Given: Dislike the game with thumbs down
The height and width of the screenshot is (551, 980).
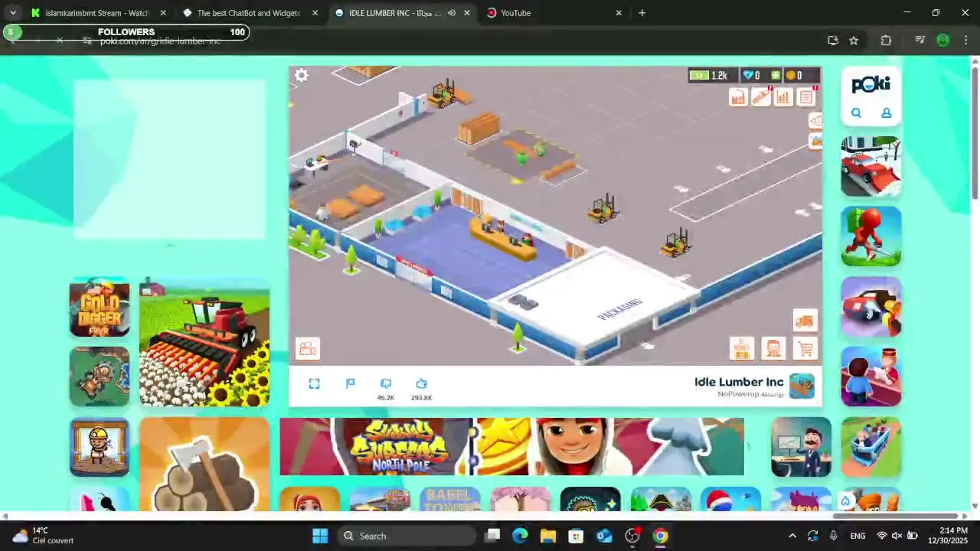Looking at the screenshot, I should click(386, 383).
